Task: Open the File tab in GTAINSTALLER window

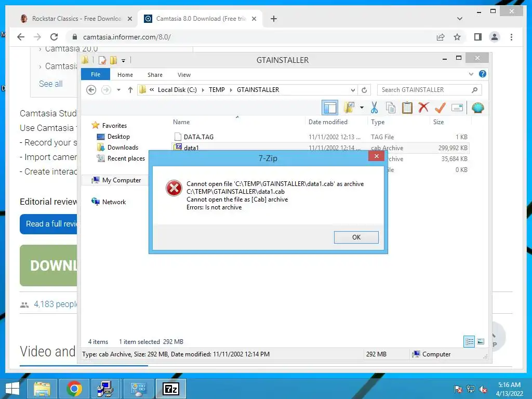Action: pyautogui.click(x=96, y=74)
